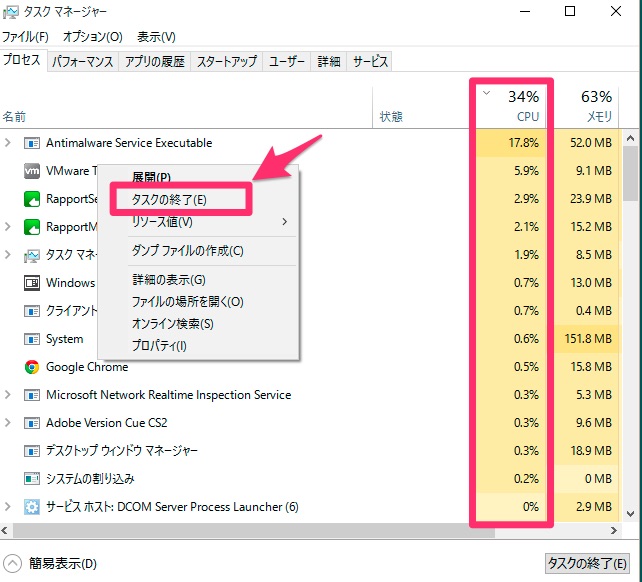
Task: Expand Microsoft Network Realtime Inspection Service
Action: (7, 394)
